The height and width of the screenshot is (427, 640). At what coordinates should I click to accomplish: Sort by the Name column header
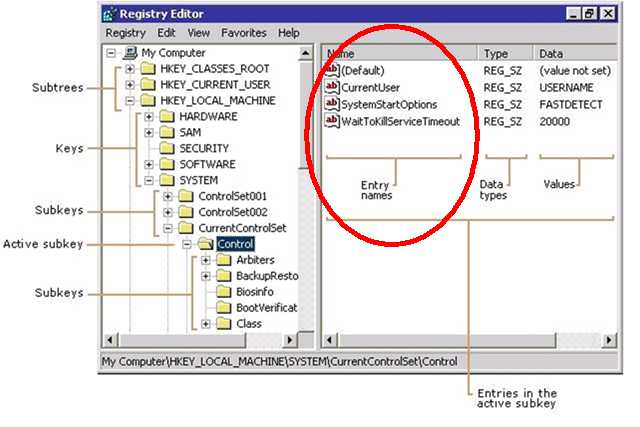[401, 53]
